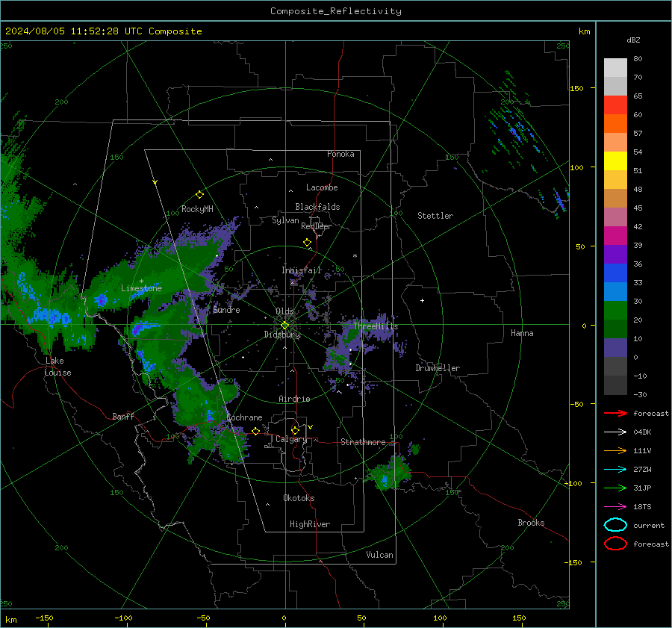Viewport: 672px width, 628px height.
Task: Click the ThreeHills city label
Action: pos(376,326)
